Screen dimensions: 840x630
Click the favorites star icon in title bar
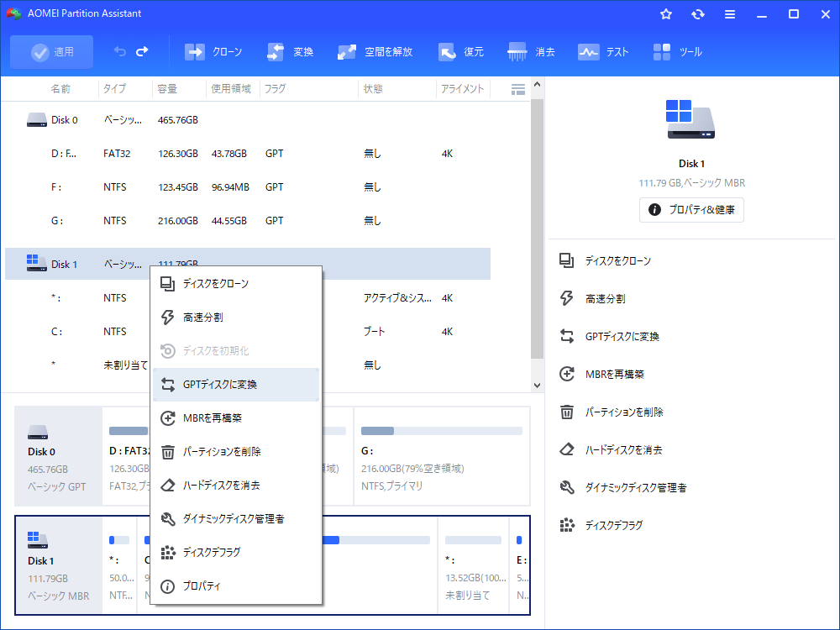(x=666, y=14)
